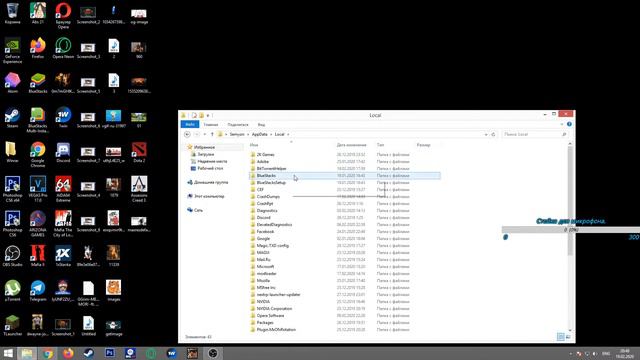Open Explorer help icon
Image resolution: width=640 pixels, height=360 pixels.
569,124
